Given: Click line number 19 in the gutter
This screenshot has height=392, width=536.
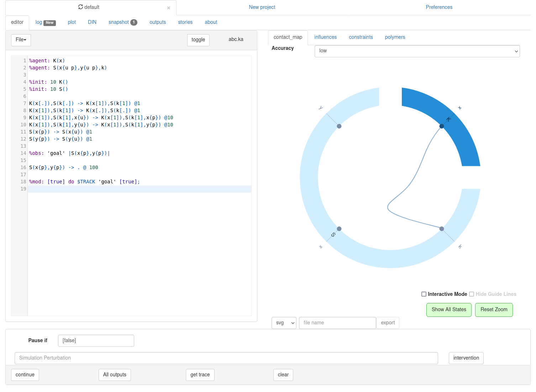Looking at the screenshot, I should click(23, 189).
